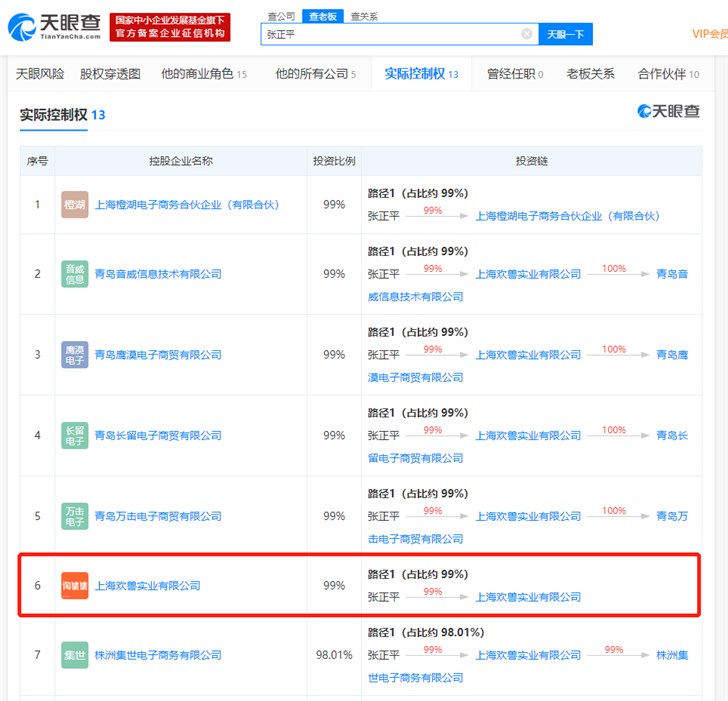Image resolution: width=728 pixels, height=701 pixels.
Task: Open the VIP会员 link
Action: coord(709,34)
